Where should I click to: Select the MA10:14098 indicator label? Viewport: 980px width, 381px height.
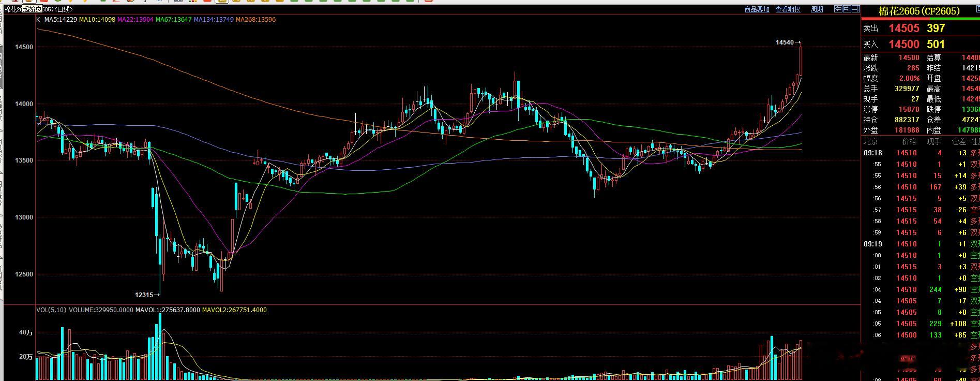[x=97, y=20]
